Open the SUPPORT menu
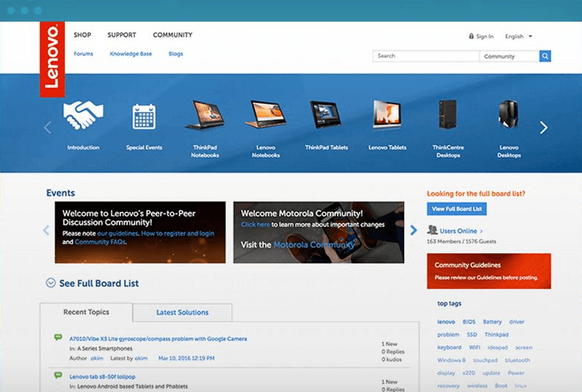582x392 pixels. [122, 35]
